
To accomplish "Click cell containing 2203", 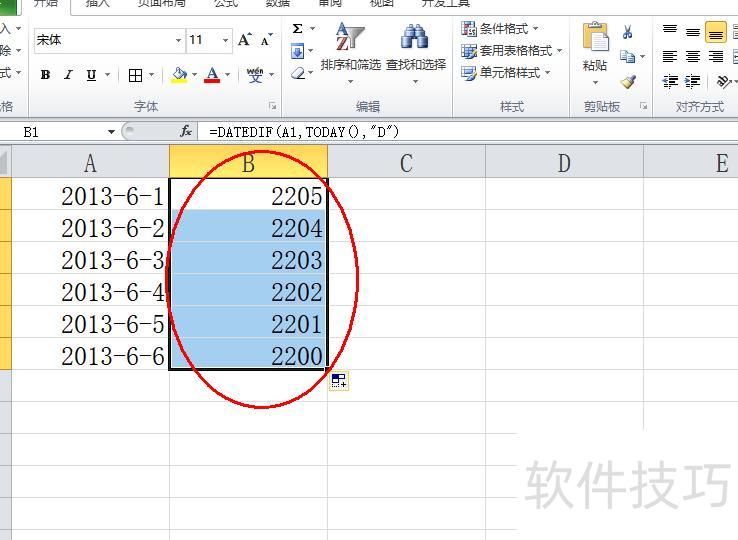I will 249,258.
